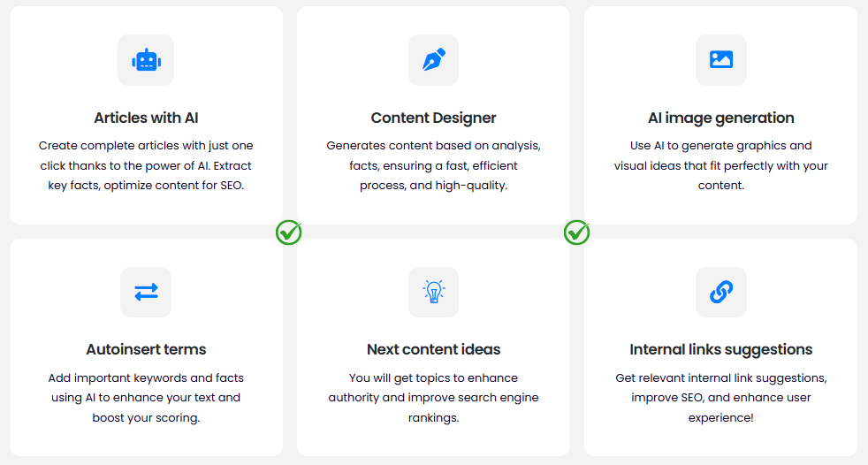Select the Autoinsert terms title

pyautogui.click(x=146, y=349)
